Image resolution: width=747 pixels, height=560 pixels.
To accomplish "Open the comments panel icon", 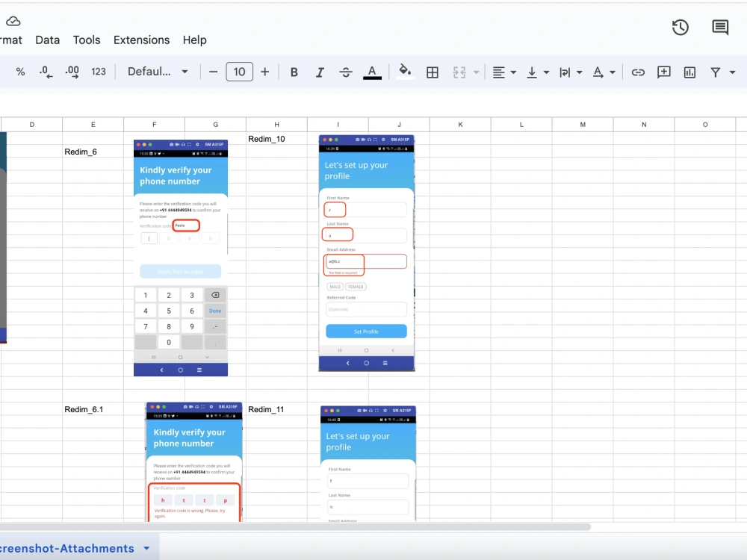I will coord(720,27).
